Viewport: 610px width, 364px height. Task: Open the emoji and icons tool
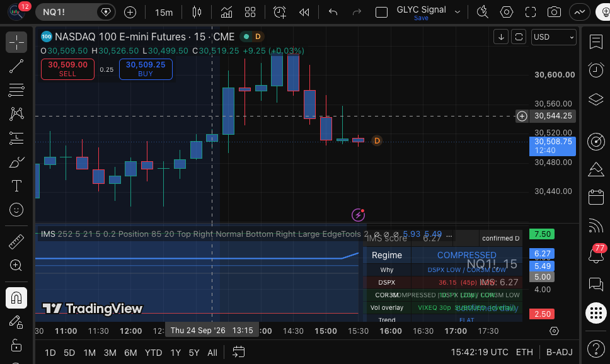tap(16, 210)
